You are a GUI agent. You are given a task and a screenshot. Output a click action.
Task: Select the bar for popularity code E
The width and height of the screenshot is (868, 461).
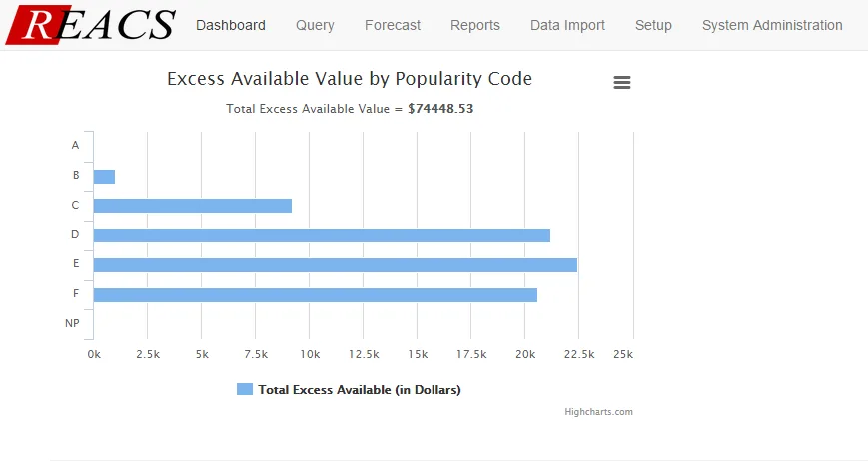click(x=336, y=265)
